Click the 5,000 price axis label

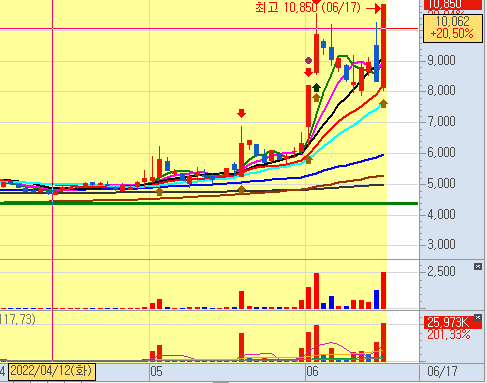(441, 183)
